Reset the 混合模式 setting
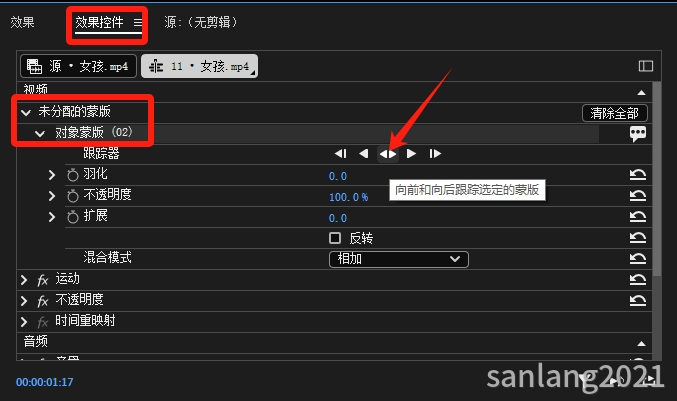The image size is (677, 401). pyautogui.click(x=638, y=258)
